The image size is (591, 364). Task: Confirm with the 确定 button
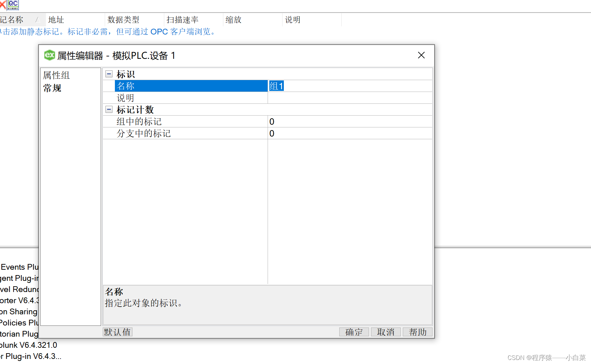[354, 332]
